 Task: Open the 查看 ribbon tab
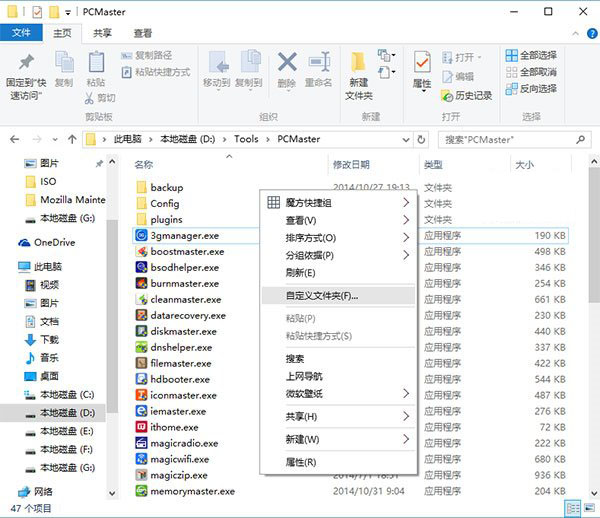[x=143, y=33]
